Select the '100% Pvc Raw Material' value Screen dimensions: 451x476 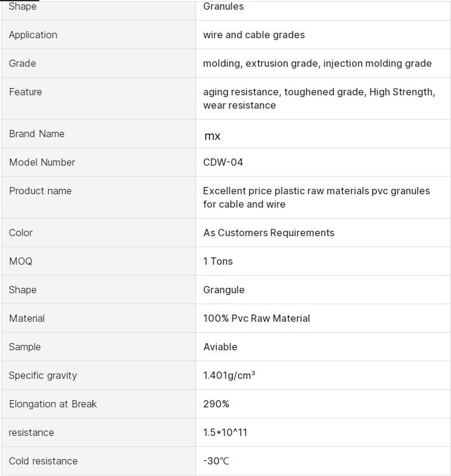[256, 319]
